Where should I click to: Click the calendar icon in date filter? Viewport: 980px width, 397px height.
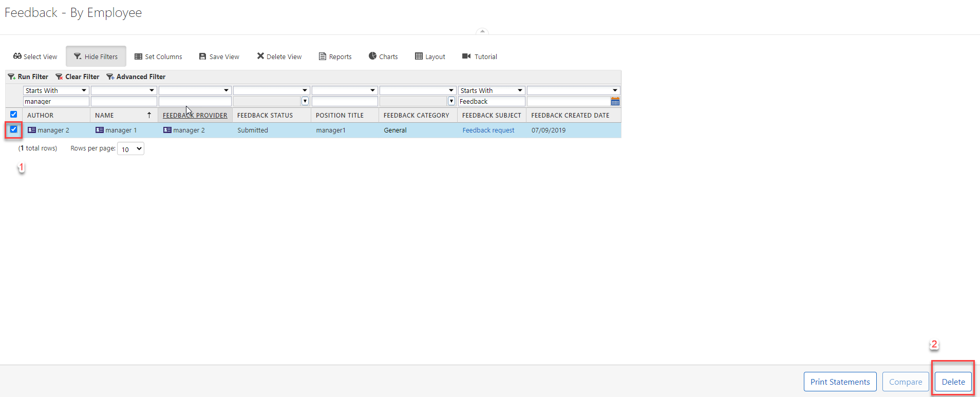click(615, 102)
